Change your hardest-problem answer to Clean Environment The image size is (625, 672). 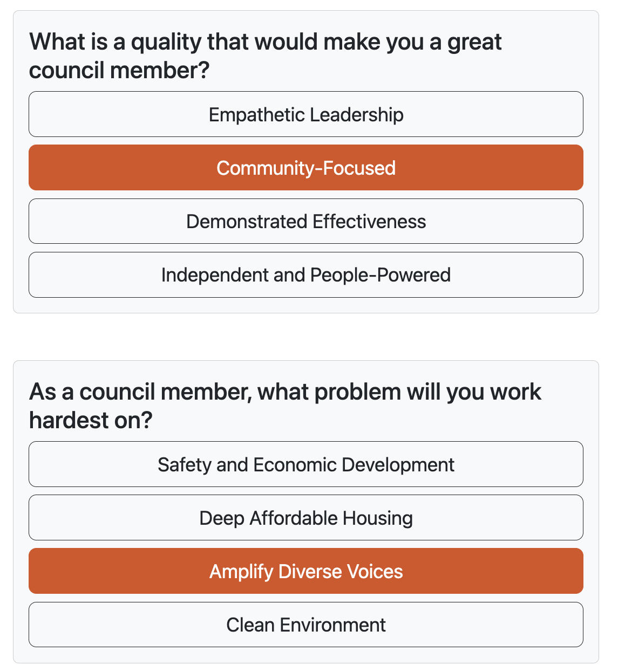point(306,624)
